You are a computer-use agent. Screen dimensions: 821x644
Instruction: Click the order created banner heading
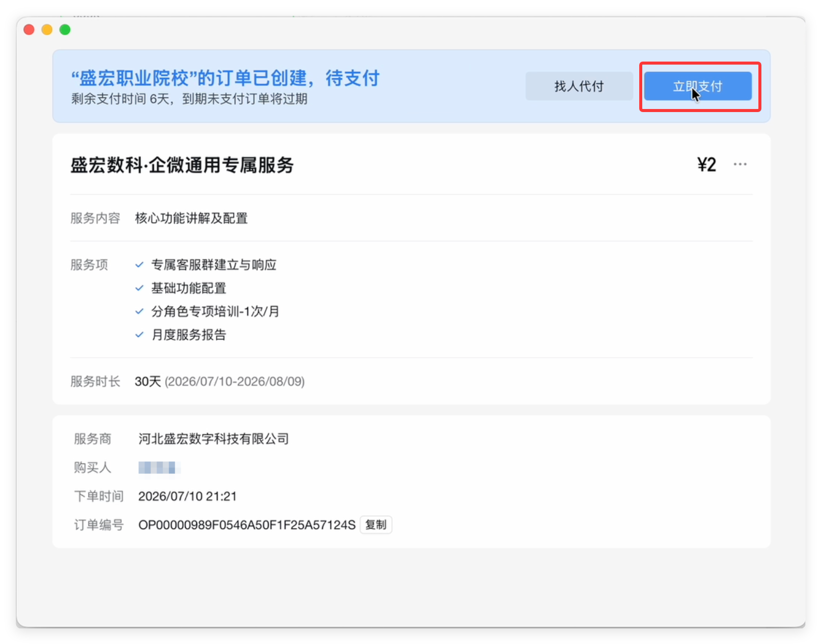(225, 78)
